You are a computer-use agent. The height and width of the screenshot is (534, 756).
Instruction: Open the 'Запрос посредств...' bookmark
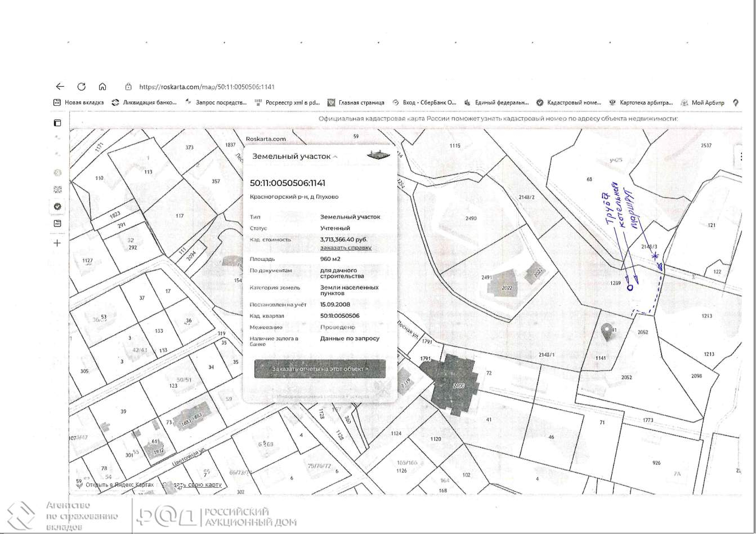click(x=216, y=103)
